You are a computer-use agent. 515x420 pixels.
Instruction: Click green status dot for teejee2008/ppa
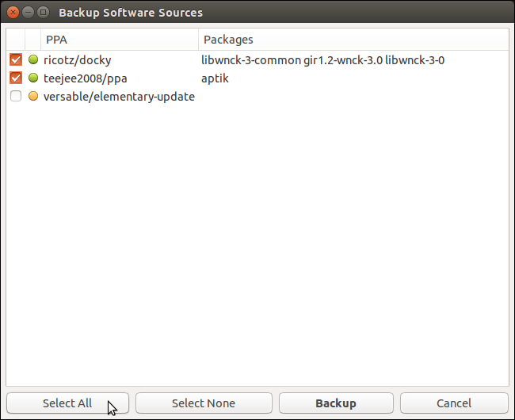33,78
